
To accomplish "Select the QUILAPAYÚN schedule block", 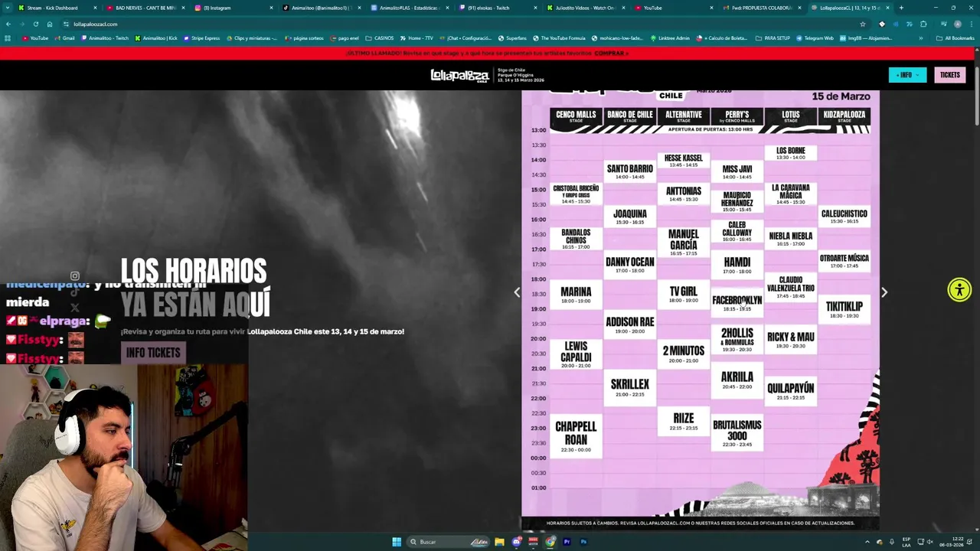I will pyautogui.click(x=790, y=391).
